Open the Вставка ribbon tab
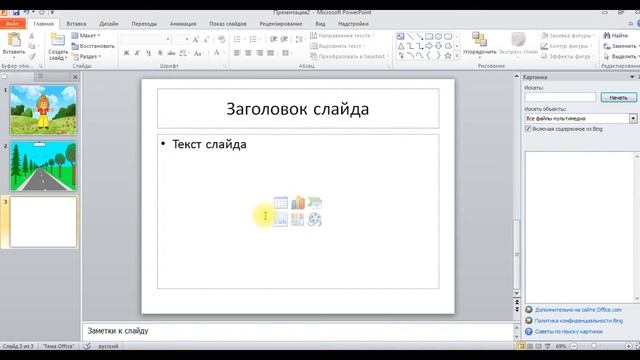 click(76, 24)
